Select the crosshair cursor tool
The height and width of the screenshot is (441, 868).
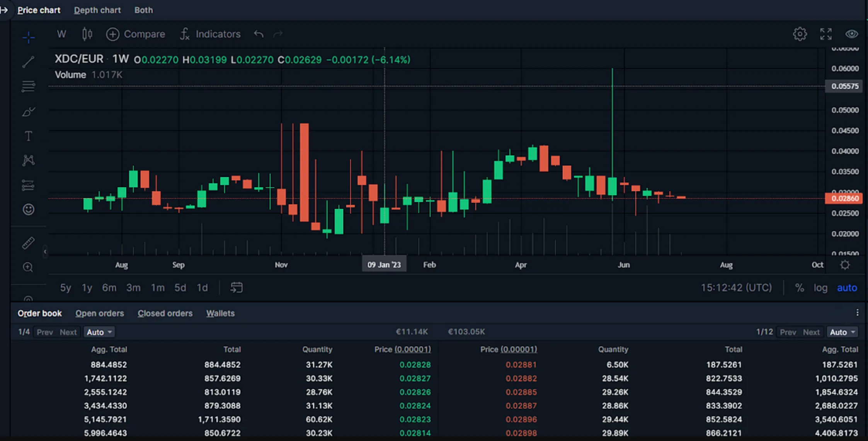28,38
